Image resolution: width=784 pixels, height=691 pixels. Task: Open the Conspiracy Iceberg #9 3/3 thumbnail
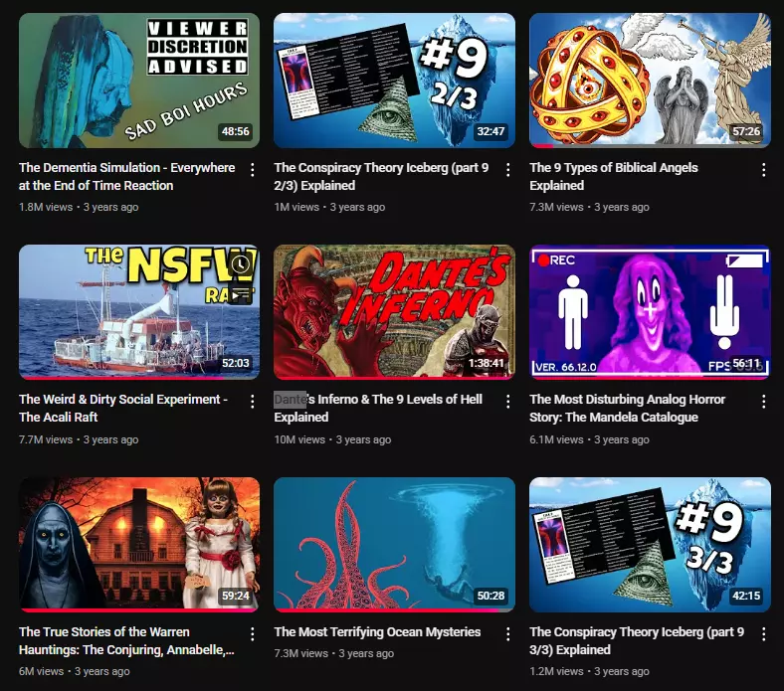(x=650, y=545)
